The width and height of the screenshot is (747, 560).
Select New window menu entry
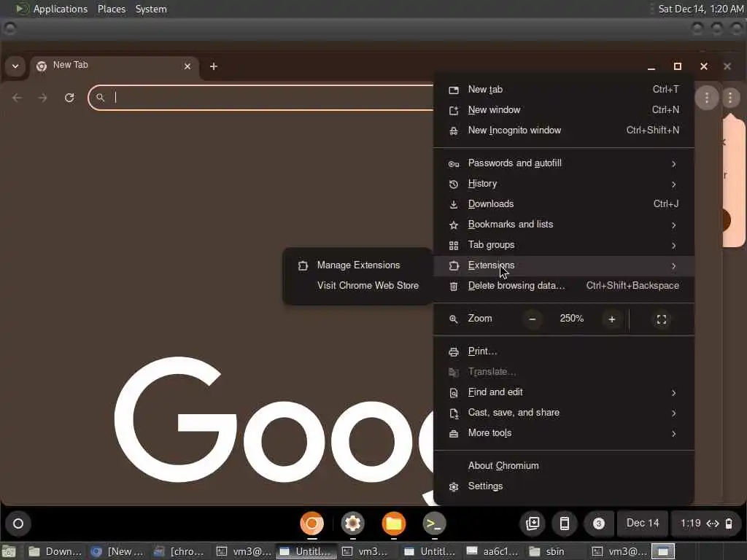(564, 110)
